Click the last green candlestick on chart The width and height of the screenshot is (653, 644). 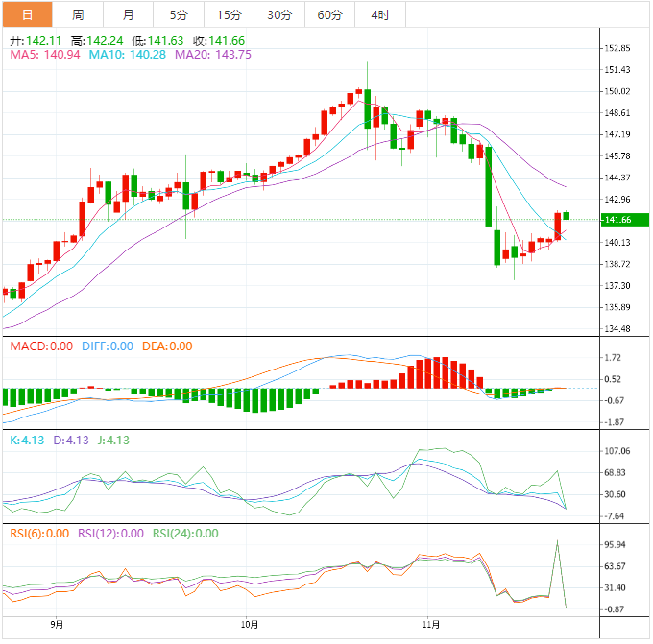tap(567, 216)
